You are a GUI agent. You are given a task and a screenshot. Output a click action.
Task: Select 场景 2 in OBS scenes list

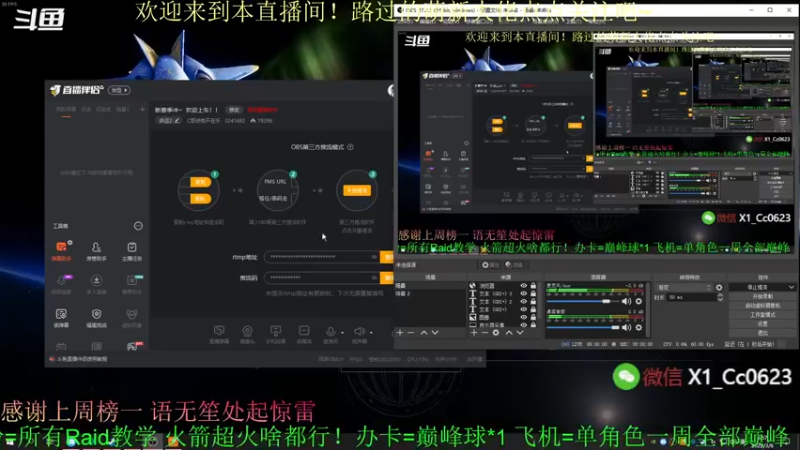(429, 293)
